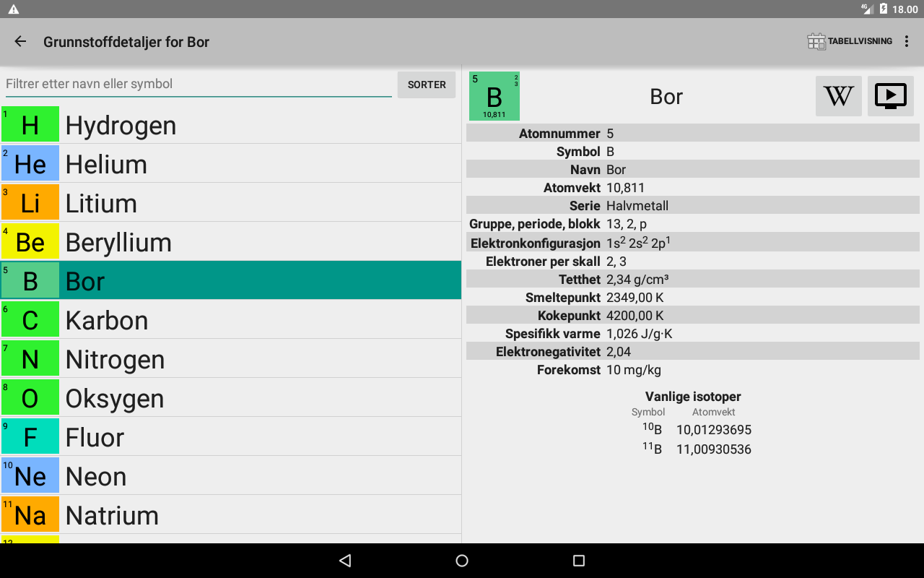The width and height of the screenshot is (924, 578).
Task: Open the three-dot overflow menu
Action: [907, 41]
